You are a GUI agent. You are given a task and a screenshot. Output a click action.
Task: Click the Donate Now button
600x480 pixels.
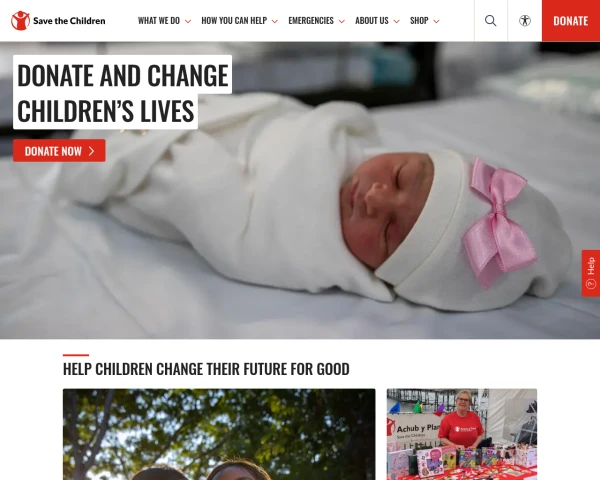click(x=59, y=151)
